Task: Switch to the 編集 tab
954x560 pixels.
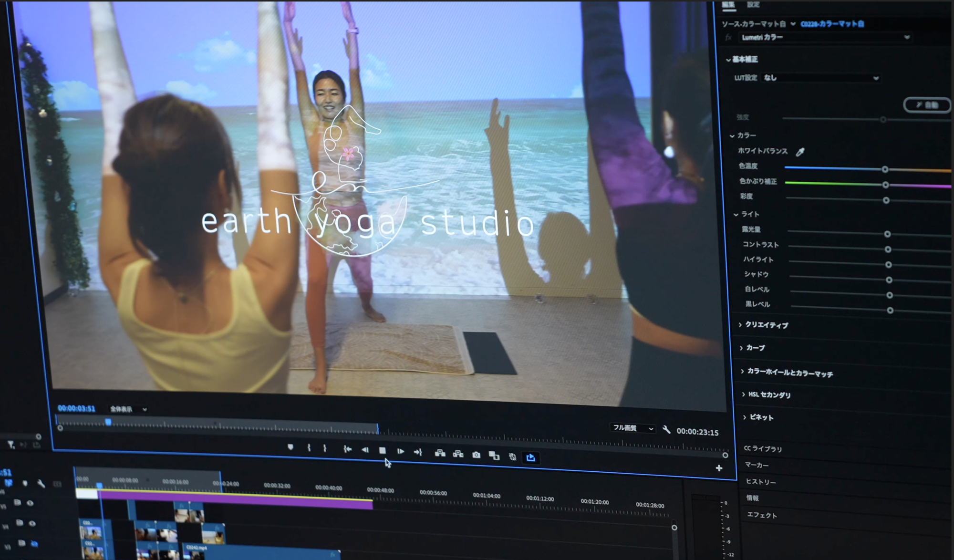Action: pos(728,4)
